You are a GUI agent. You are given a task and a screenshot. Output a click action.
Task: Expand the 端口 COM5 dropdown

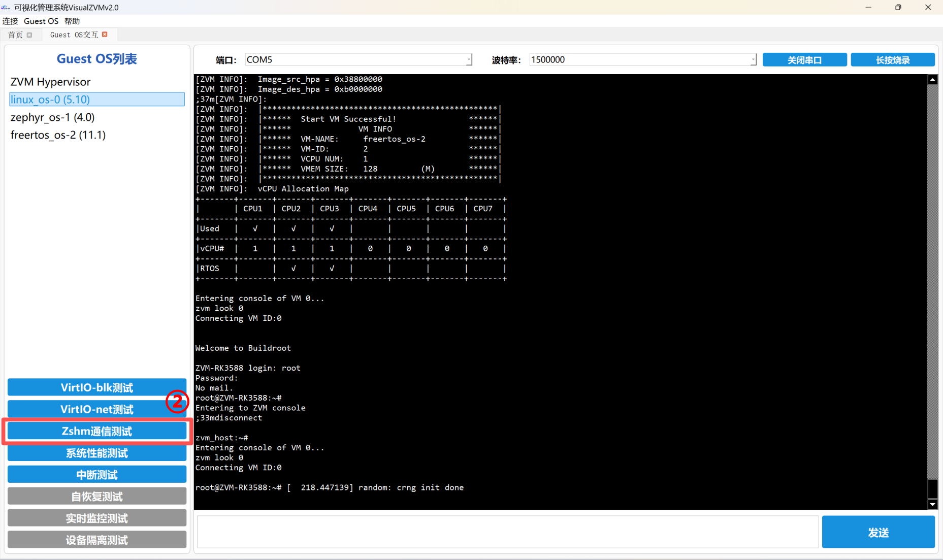coord(468,60)
